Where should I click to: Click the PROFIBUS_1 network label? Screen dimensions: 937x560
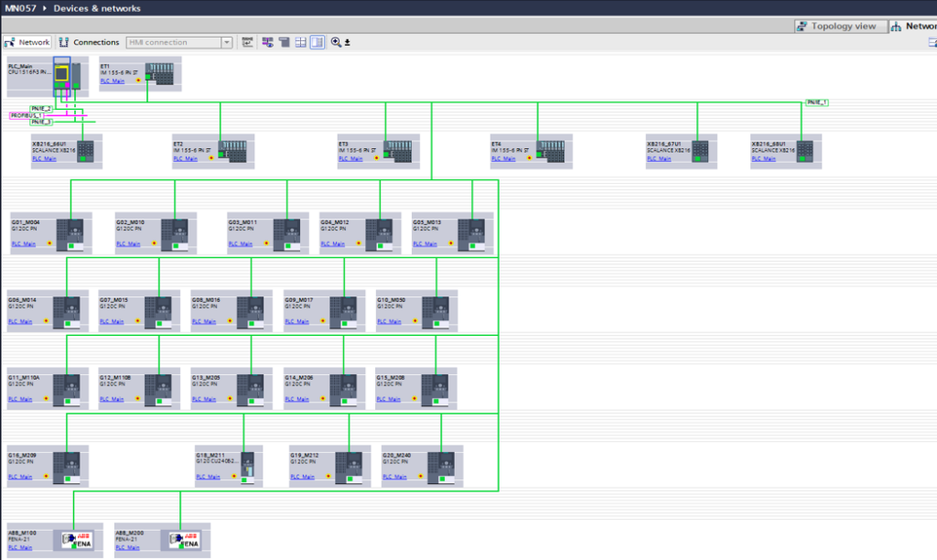(27, 115)
